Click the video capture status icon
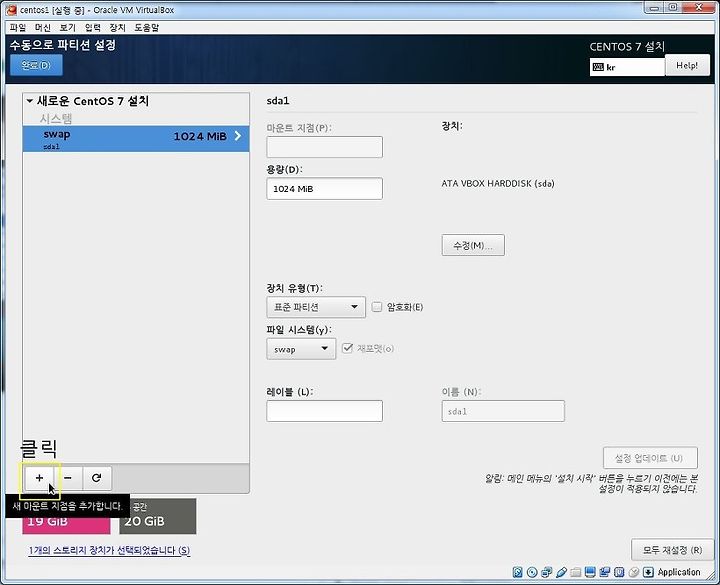 [605, 572]
